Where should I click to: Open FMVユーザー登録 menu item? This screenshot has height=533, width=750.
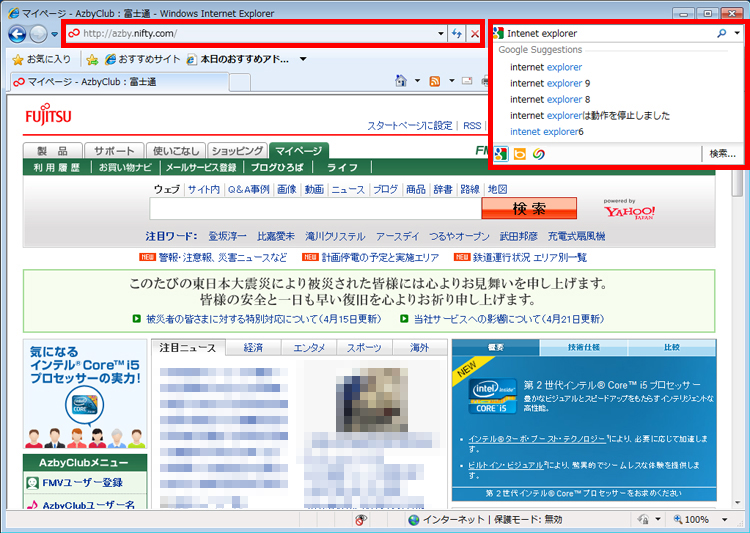[85, 482]
